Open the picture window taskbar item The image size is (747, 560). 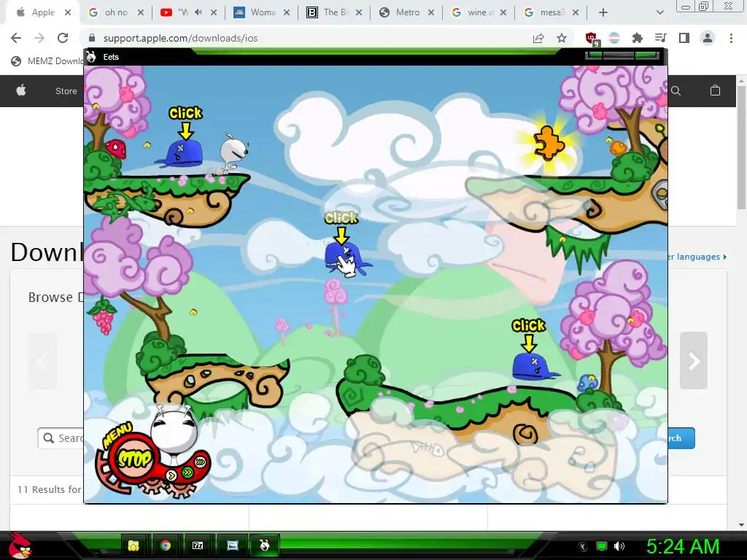232,545
